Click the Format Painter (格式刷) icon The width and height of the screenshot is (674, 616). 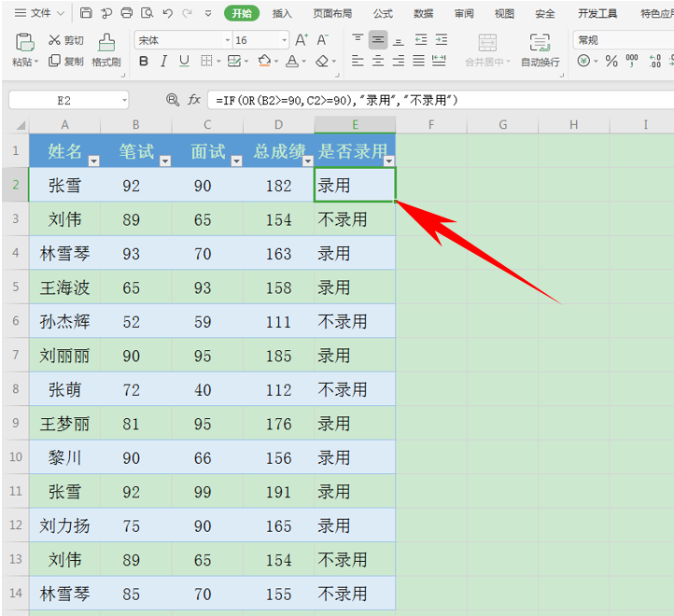(106, 42)
